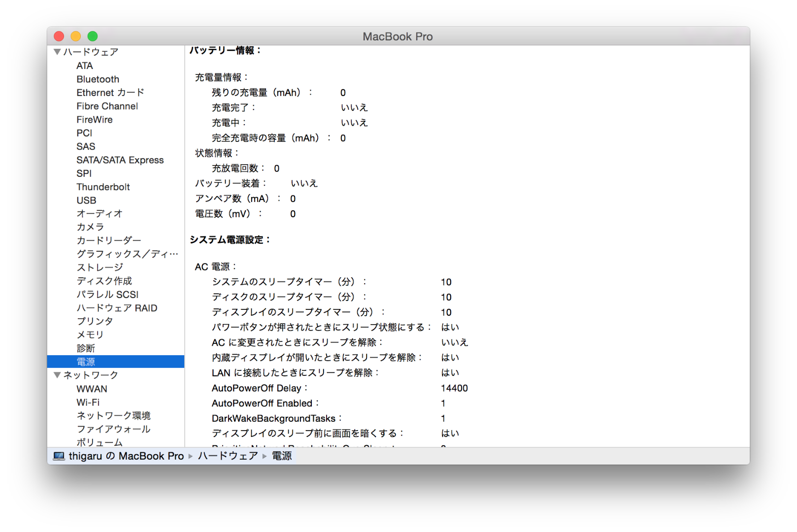Show Thunderbolt information
The height and width of the screenshot is (532, 797).
[x=103, y=187]
